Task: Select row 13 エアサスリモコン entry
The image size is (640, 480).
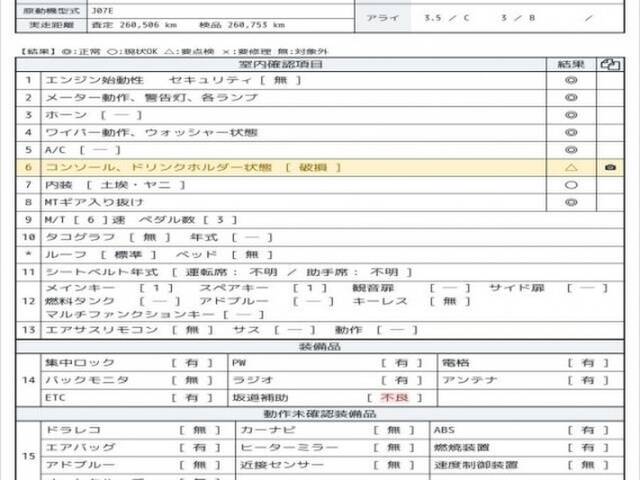Action: coord(129,330)
